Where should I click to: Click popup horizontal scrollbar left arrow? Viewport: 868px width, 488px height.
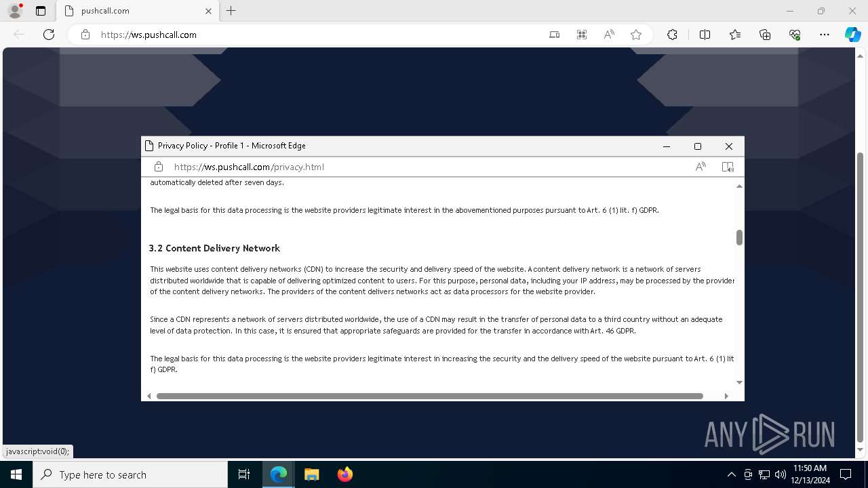(149, 396)
